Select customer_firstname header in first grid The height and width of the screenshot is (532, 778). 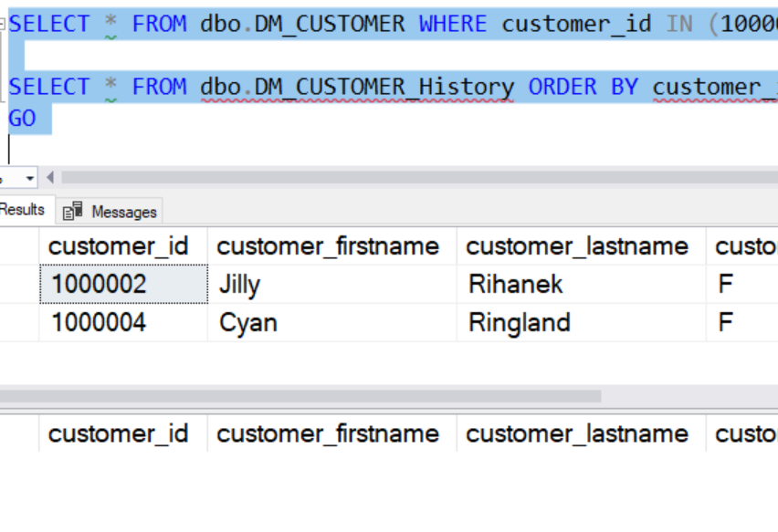pos(328,246)
